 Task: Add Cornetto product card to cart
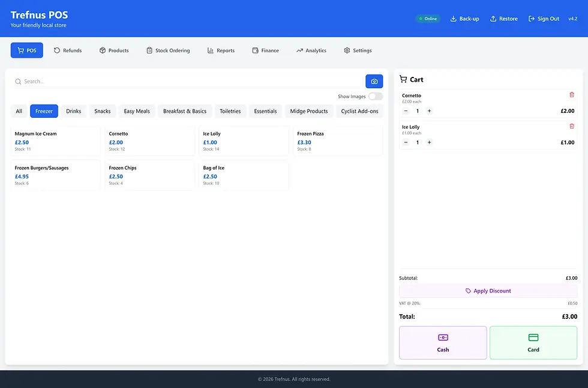[149, 141]
